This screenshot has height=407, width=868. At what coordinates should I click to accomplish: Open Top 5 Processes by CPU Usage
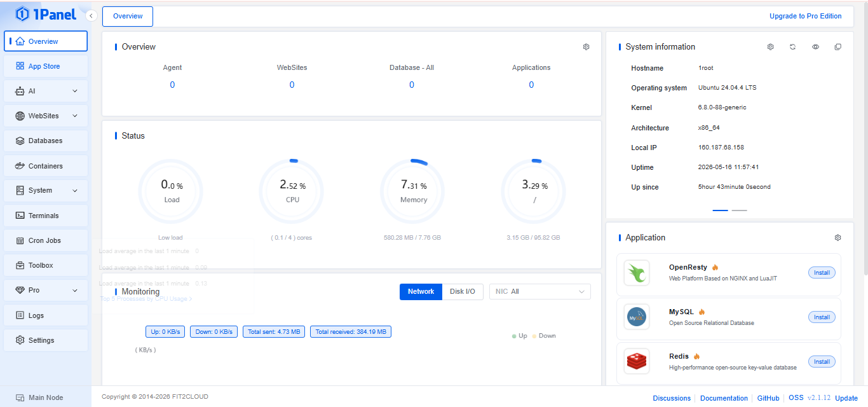click(x=146, y=298)
